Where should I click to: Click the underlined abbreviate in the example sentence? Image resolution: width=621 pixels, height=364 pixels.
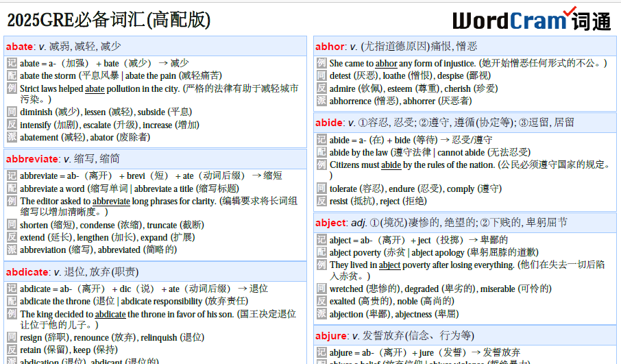[111, 202]
